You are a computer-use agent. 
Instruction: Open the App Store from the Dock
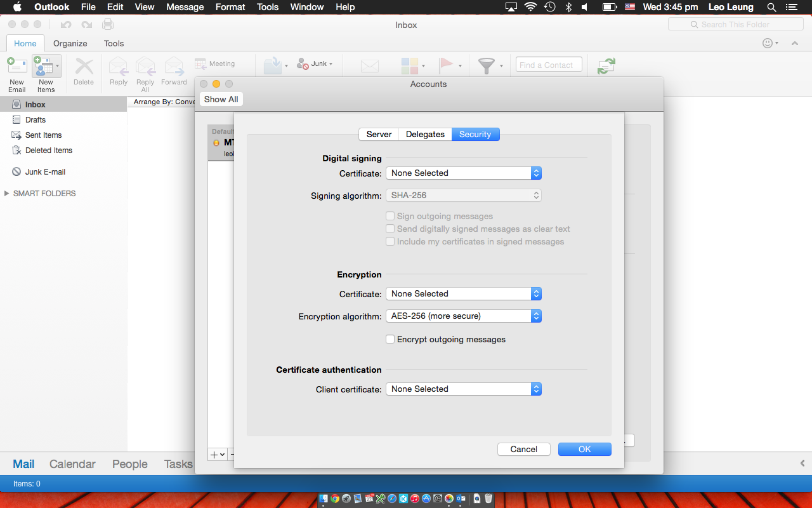coord(426,499)
